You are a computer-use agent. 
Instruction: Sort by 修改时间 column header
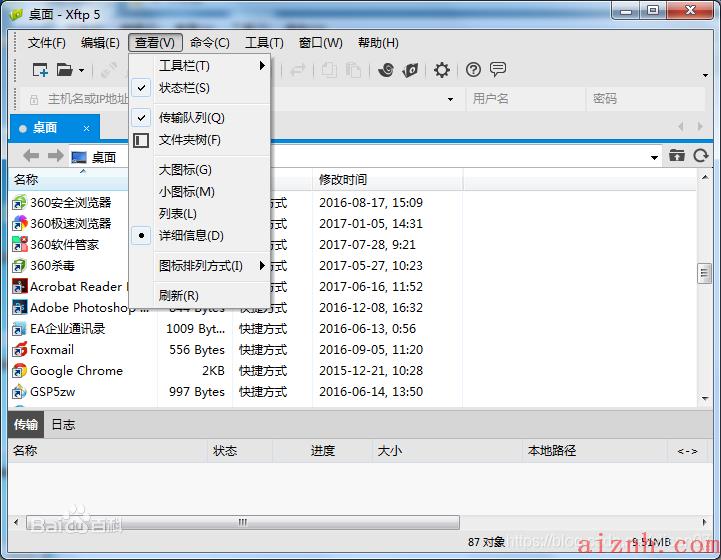click(x=388, y=179)
